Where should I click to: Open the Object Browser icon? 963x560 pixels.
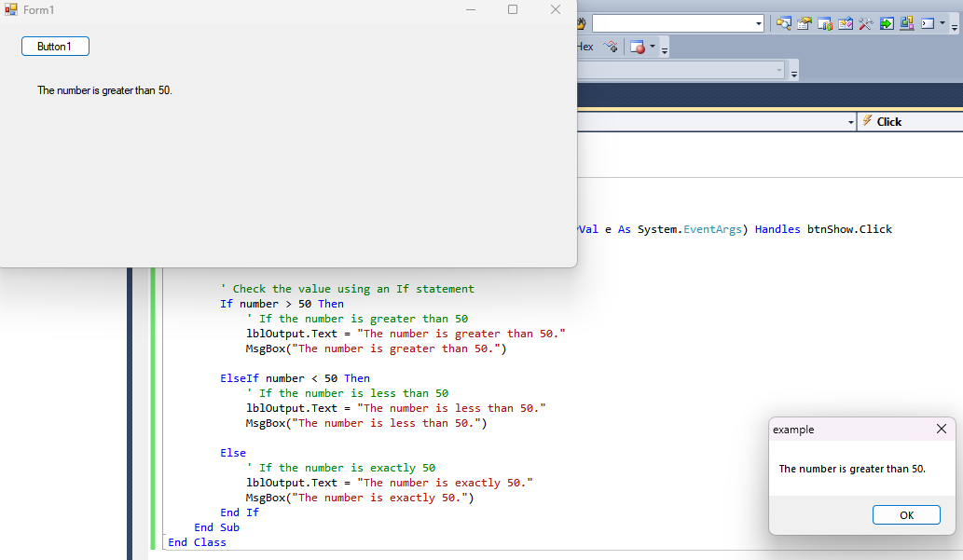click(846, 23)
